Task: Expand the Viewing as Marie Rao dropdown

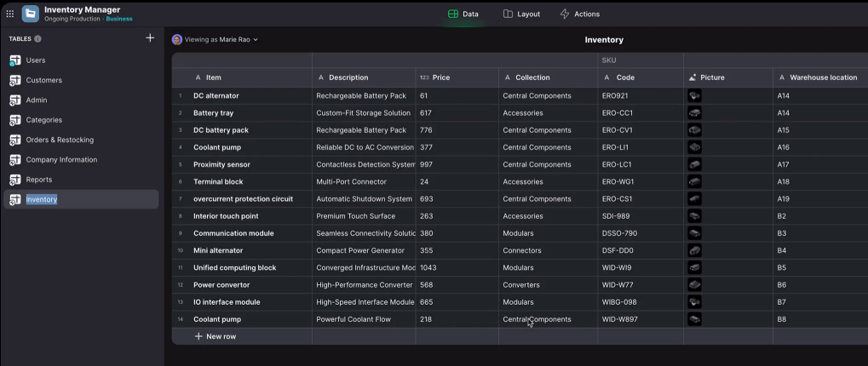Action: [216, 39]
